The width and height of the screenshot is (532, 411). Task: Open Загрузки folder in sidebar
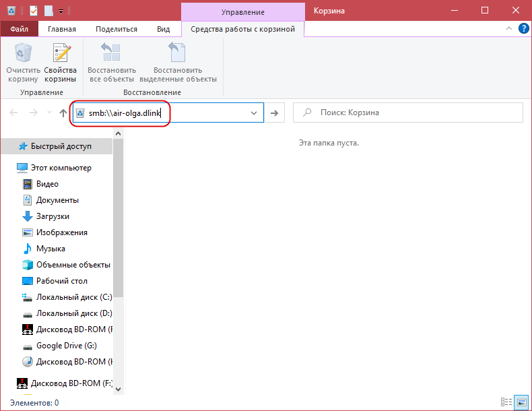click(53, 216)
